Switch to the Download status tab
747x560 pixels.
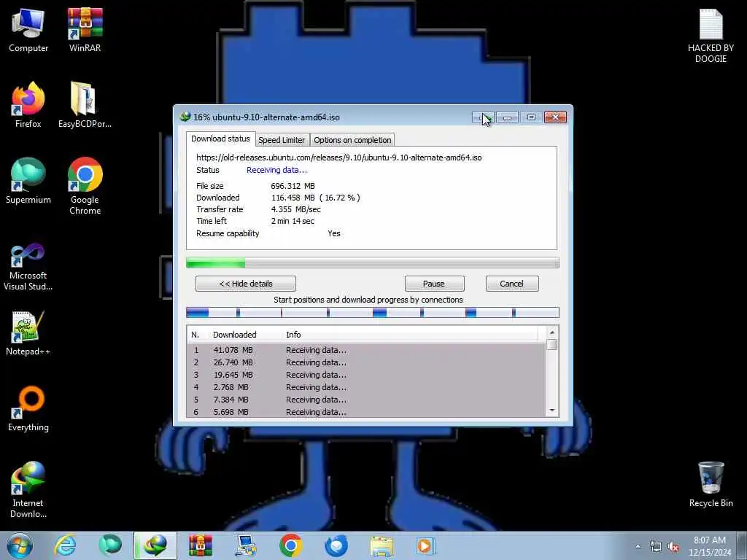(220, 139)
